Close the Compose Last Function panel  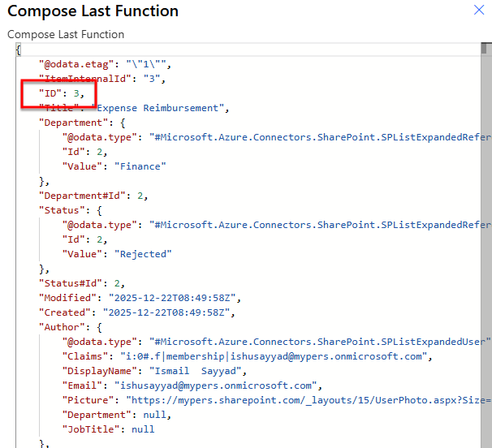[479, 11]
